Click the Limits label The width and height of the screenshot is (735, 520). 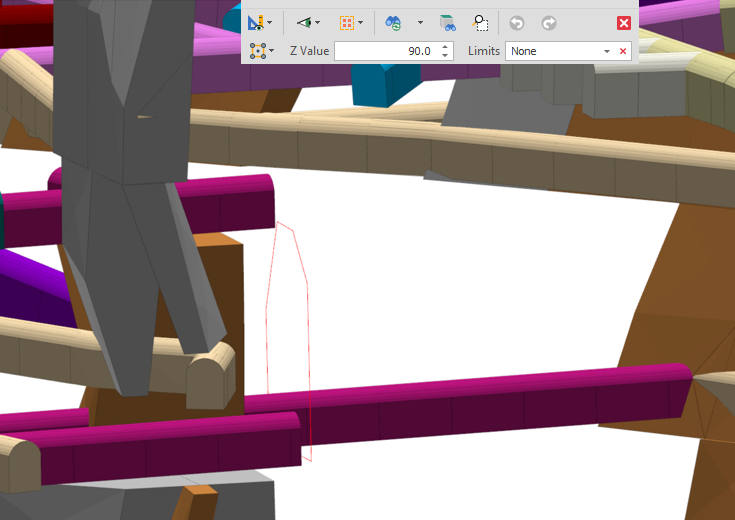[x=484, y=51]
